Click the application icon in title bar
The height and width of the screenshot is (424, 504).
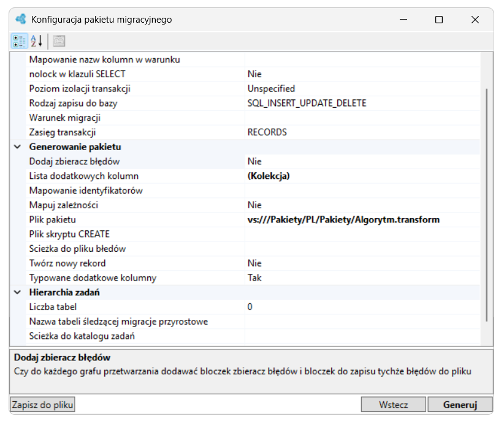[x=21, y=19]
